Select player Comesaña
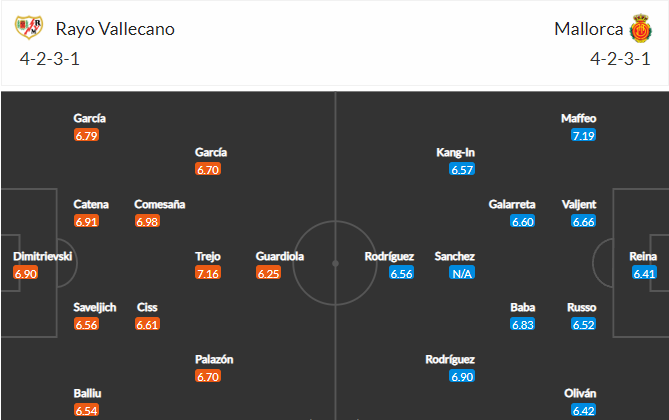The image size is (669, 420). click(x=160, y=204)
